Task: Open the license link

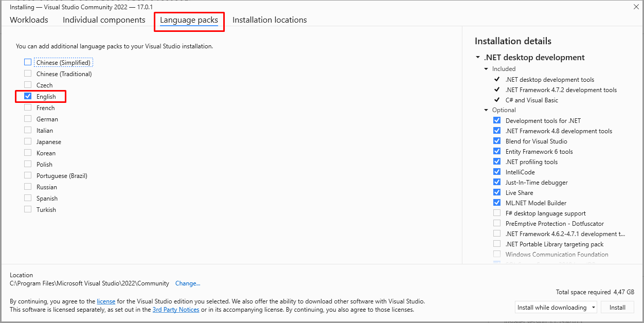Action: point(106,301)
